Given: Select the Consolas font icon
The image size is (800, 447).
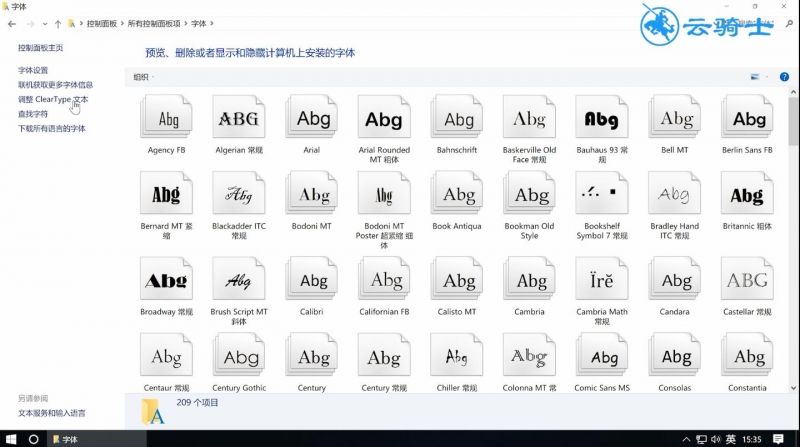Looking at the screenshot, I should coord(674,355).
